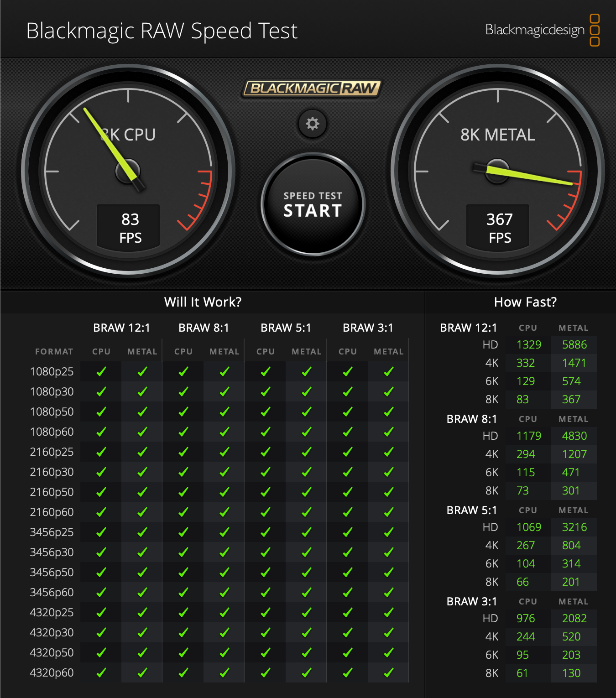The width and height of the screenshot is (616, 698).
Task: Click the 1080p60 BRAW 5:1 CPU checkmark
Action: click(x=266, y=432)
